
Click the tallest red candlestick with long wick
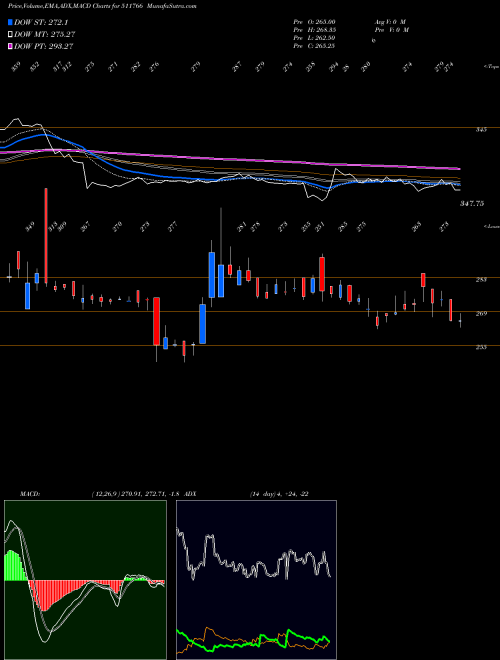point(46,236)
